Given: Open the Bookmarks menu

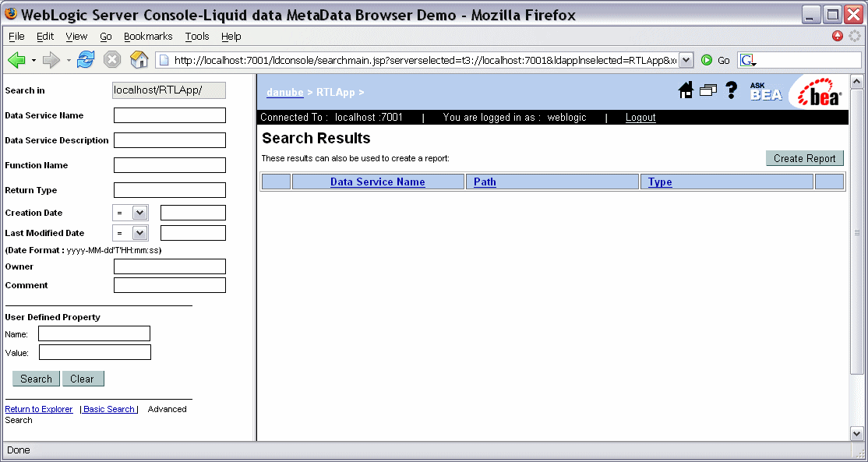Looking at the screenshot, I should click(x=148, y=37).
